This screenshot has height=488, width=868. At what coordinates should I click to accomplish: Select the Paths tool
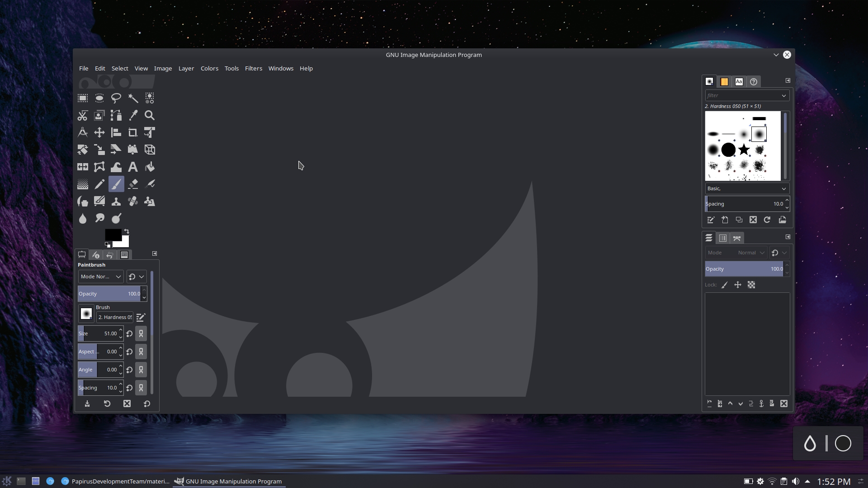click(x=116, y=115)
